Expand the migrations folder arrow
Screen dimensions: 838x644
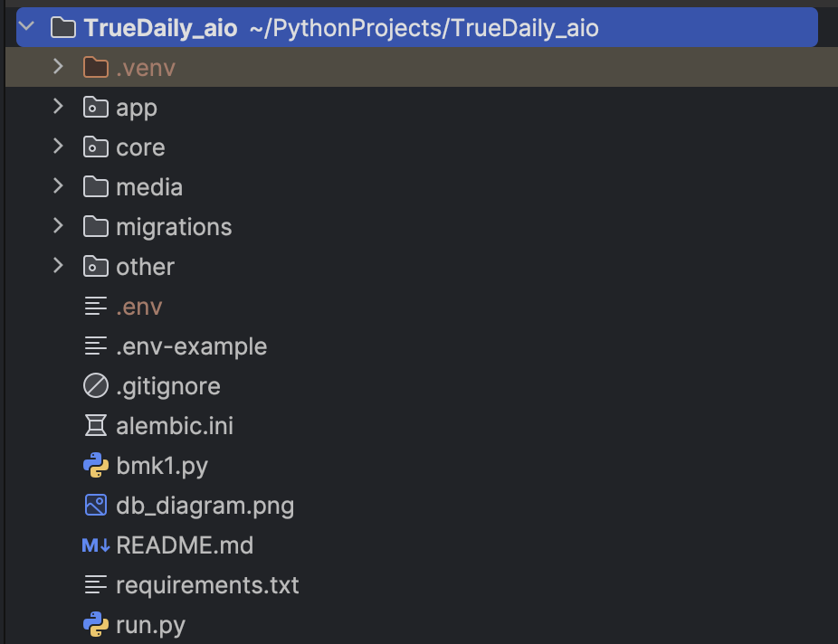point(58,226)
